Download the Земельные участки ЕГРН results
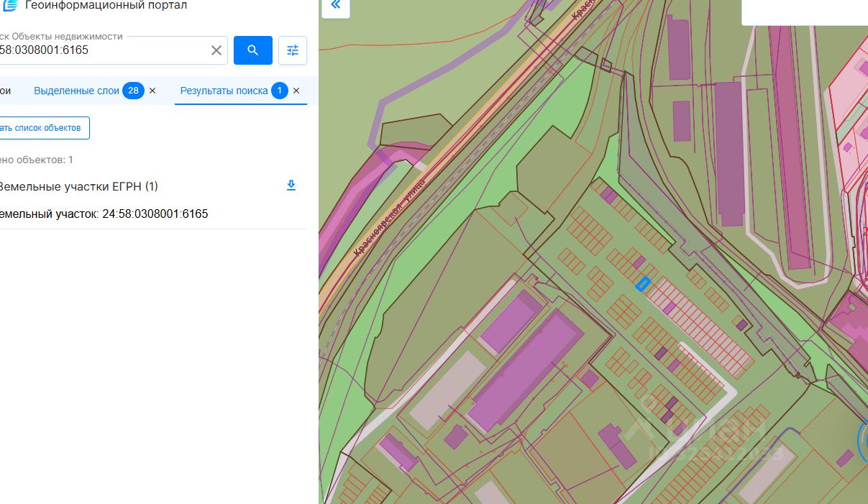 click(x=291, y=185)
